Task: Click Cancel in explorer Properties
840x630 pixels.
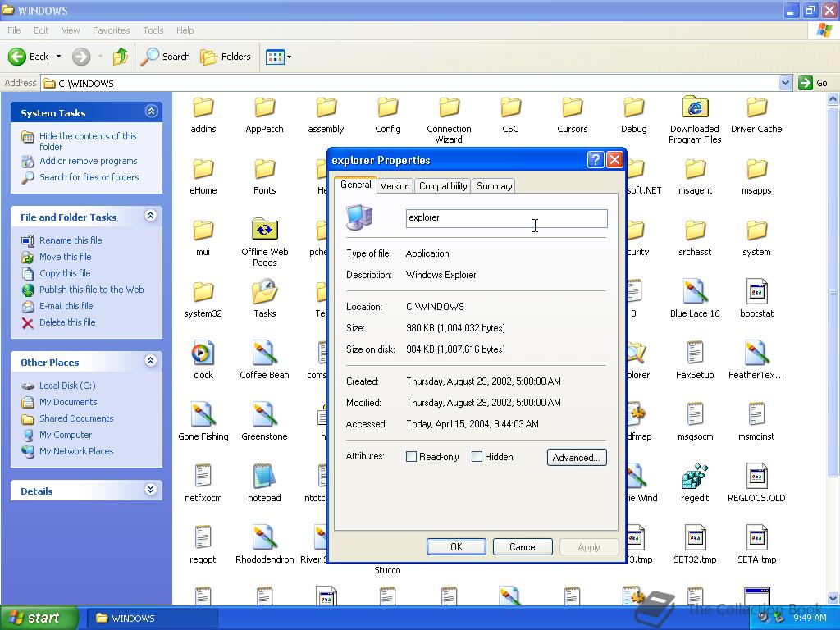Action: point(523,547)
